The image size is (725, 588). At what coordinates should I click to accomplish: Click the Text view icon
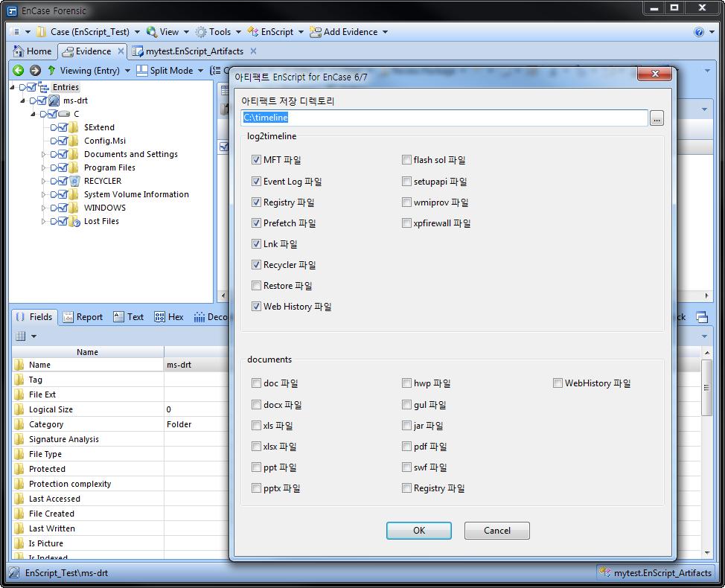(119, 317)
